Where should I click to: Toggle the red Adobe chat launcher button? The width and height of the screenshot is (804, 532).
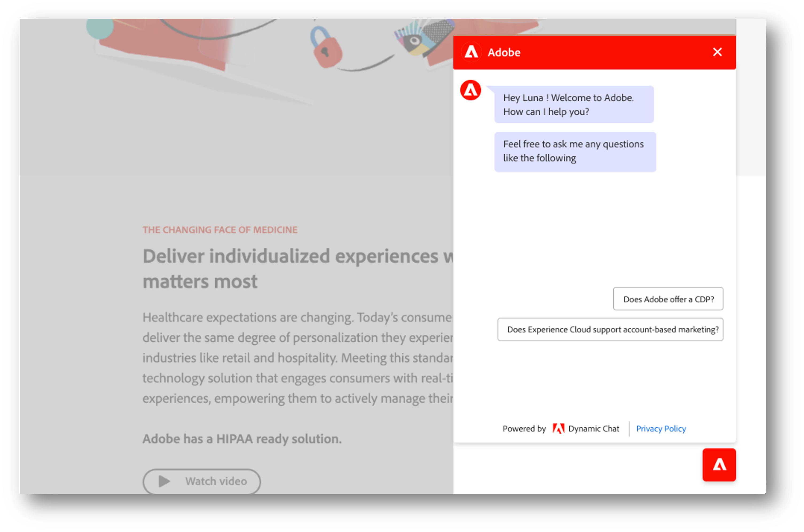719,464
